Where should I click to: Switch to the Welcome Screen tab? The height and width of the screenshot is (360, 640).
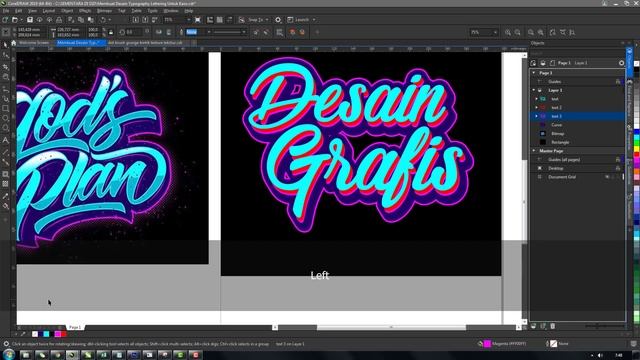34,42
